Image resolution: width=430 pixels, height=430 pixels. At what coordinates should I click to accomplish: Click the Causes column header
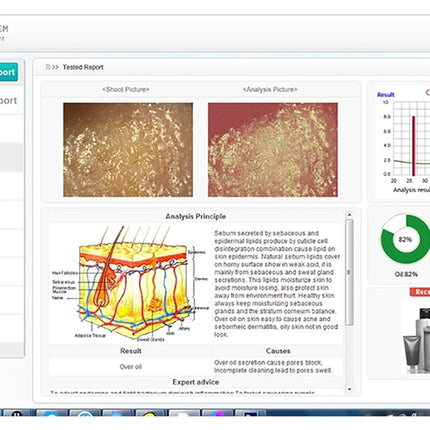coord(278,351)
